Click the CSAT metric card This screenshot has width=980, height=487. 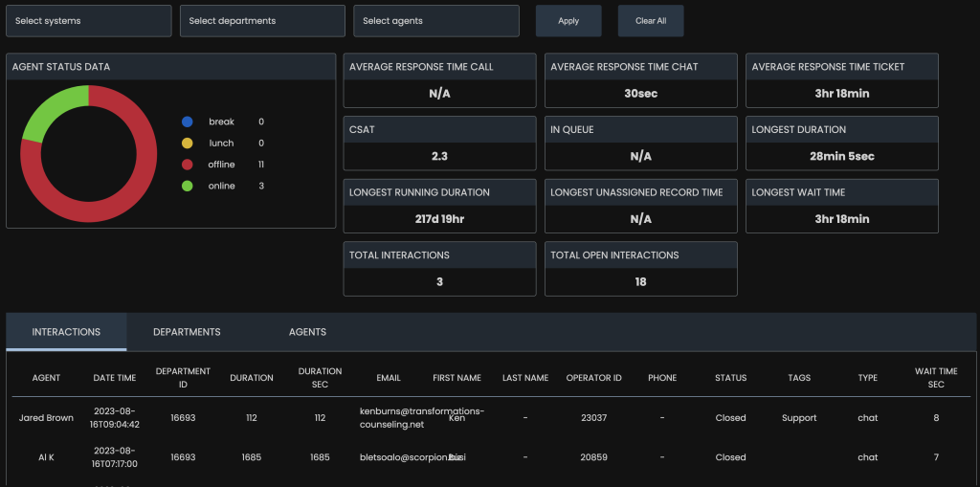pyautogui.click(x=439, y=144)
